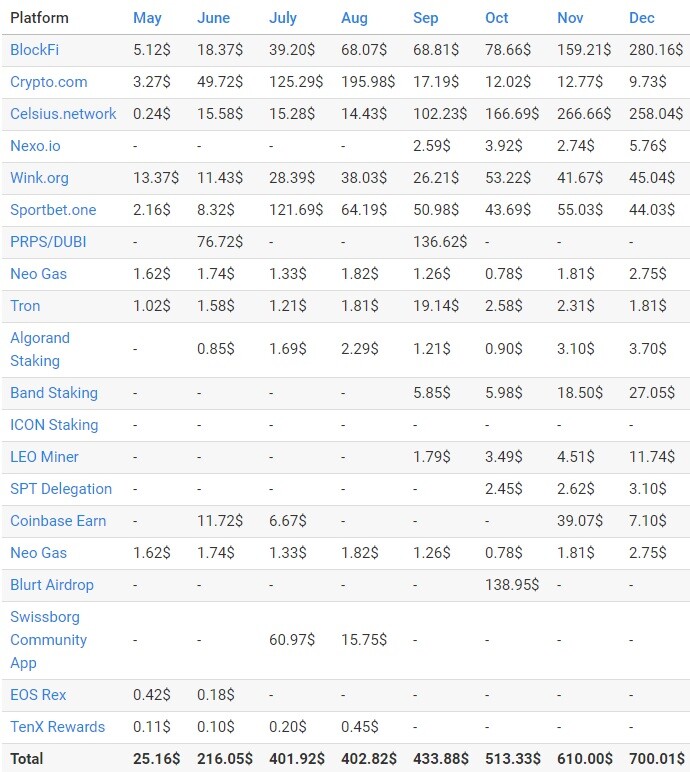Screen dimensions: 690x772
Task: Open the Nexo.io link
Action: click(35, 146)
